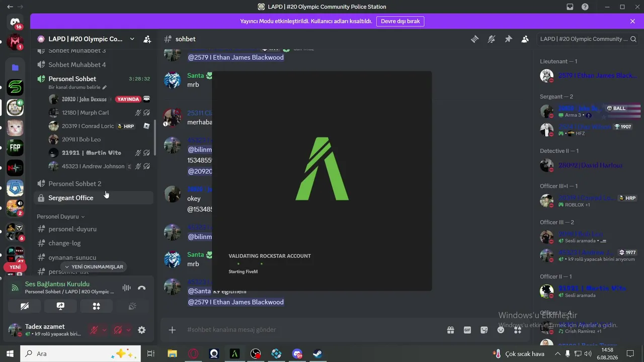Open apps launcher icon in message bar

click(x=518, y=330)
